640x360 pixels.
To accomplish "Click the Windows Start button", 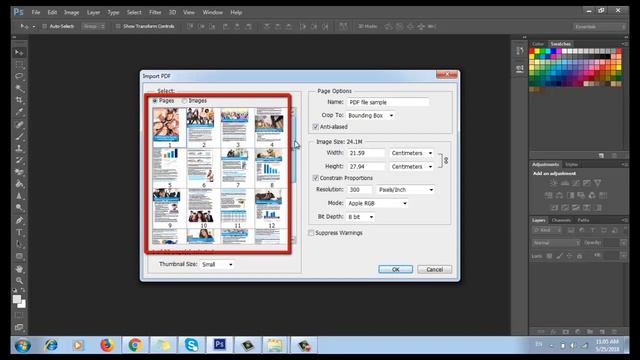I will click(22, 346).
